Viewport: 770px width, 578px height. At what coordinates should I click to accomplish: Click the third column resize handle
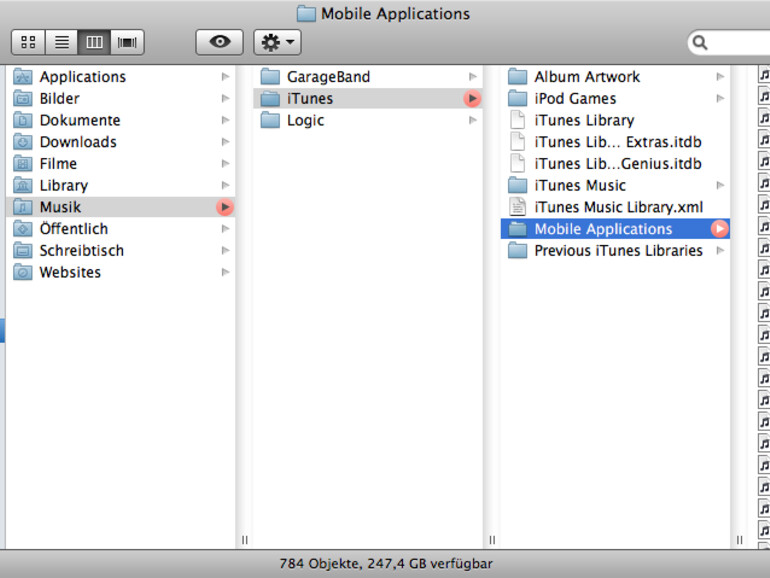coord(739,540)
